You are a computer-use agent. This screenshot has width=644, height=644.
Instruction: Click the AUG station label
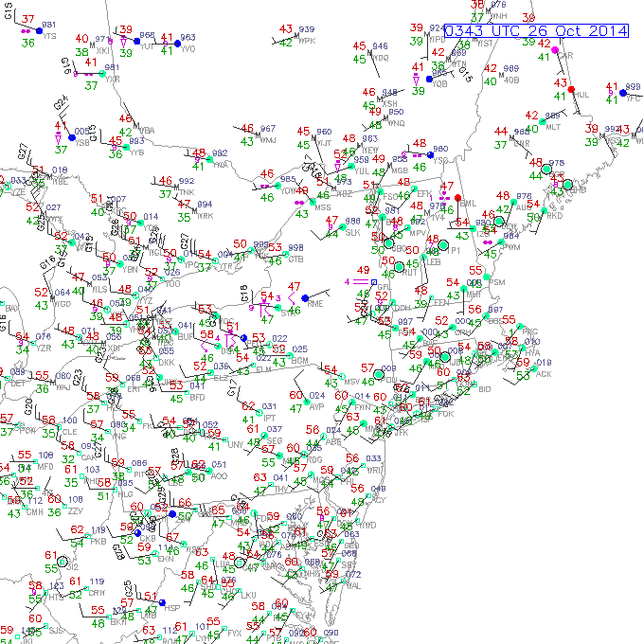click(x=523, y=207)
